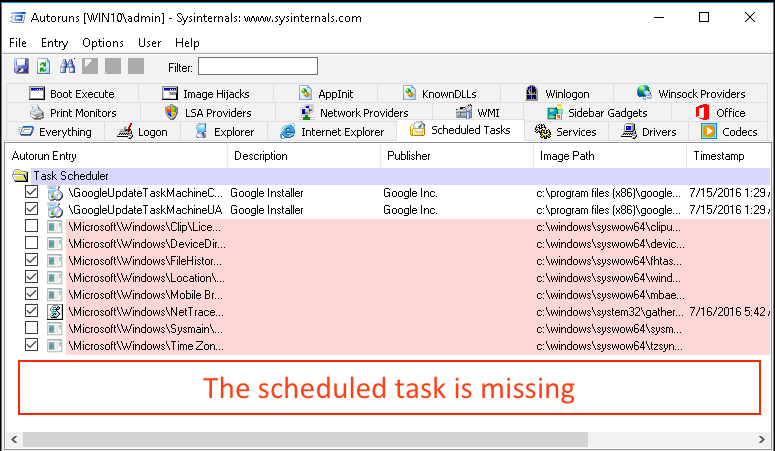This screenshot has height=451, width=775.
Task: Click the Task Scheduler folder icon
Action: pos(20,176)
